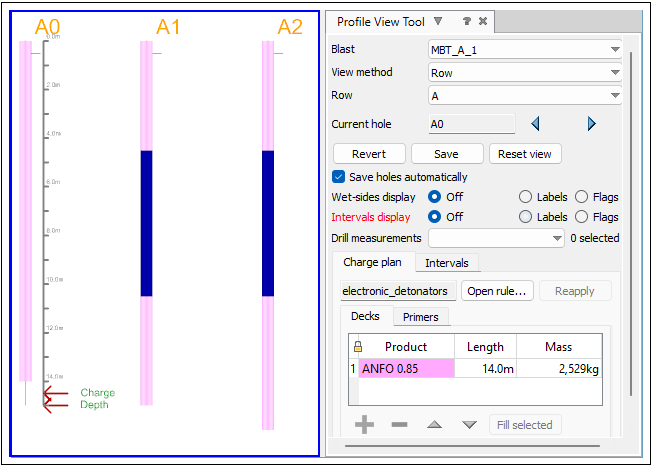
Task: Click the vertical scrollbar of the tool panel
Action: (631, 224)
